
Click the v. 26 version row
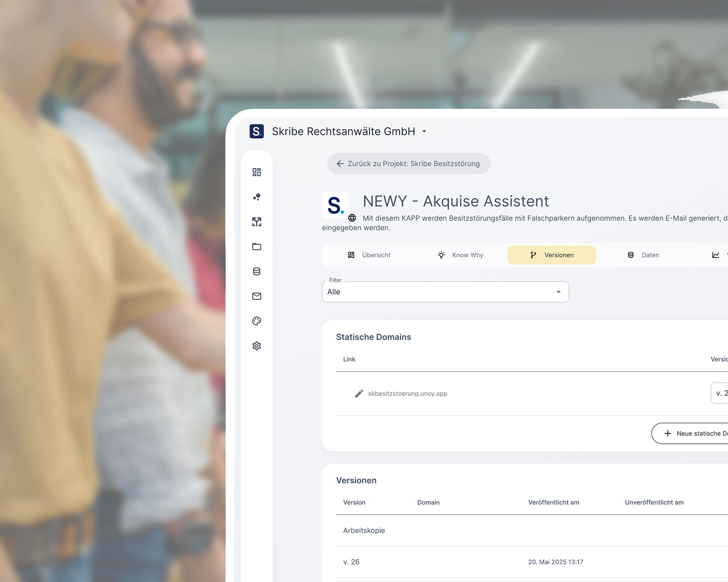tap(532, 562)
